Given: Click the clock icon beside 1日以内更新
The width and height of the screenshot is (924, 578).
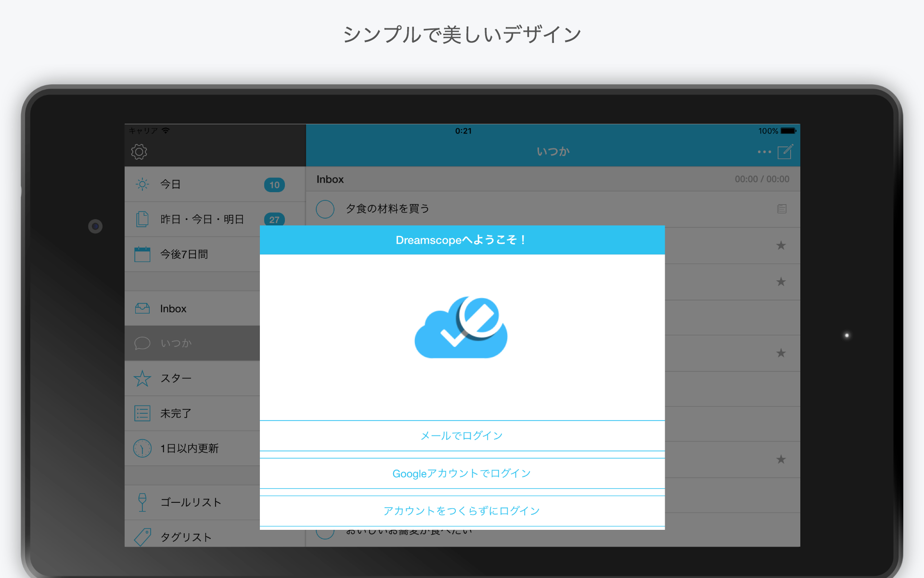Looking at the screenshot, I should [x=142, y=448].
